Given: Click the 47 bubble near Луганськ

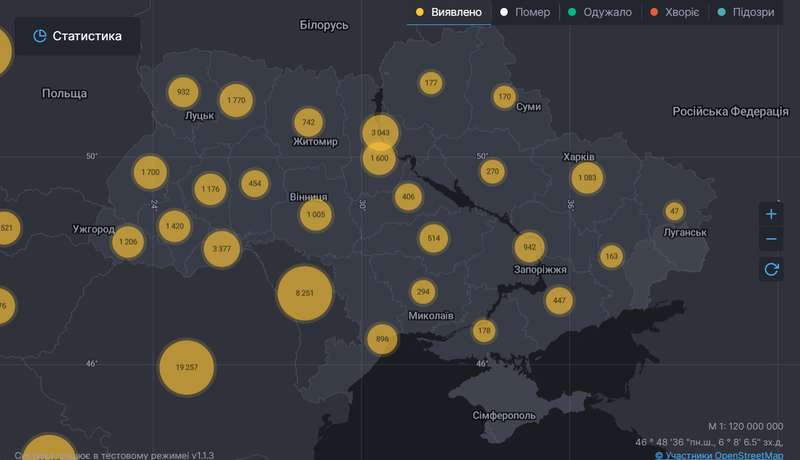Looking at the screenshot, I should point(675,211).
